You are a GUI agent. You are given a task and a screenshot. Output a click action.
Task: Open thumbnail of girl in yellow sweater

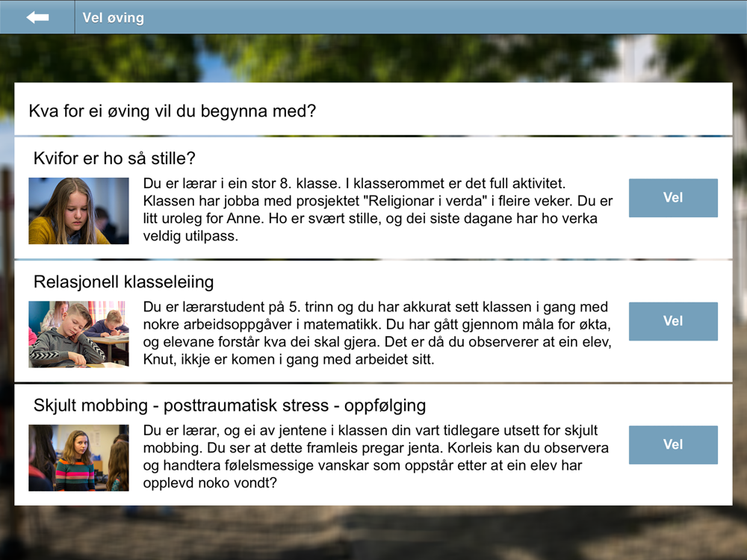78,211
